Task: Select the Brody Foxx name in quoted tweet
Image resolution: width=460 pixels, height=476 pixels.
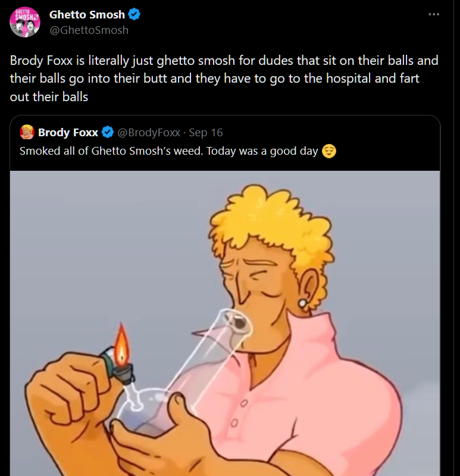Action: pyautogui.click(x=68, y=132)
